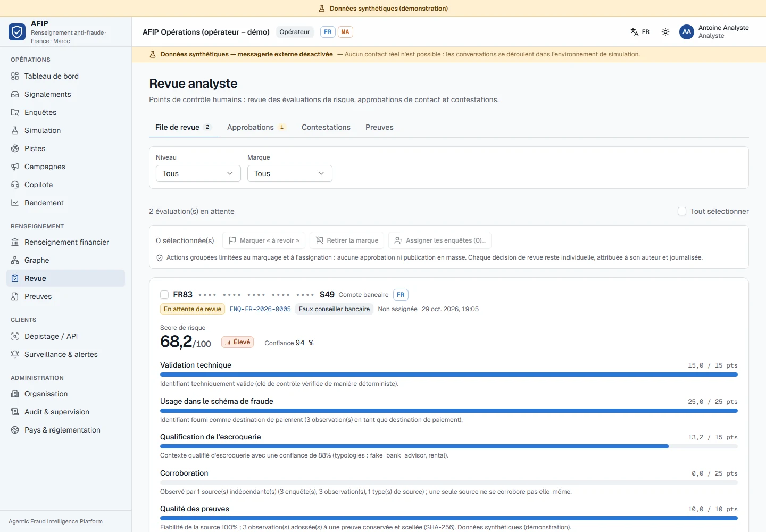Screen dimensions: 766x532
Task: Click the En attente de revue status badge
Action: [193, 309]
